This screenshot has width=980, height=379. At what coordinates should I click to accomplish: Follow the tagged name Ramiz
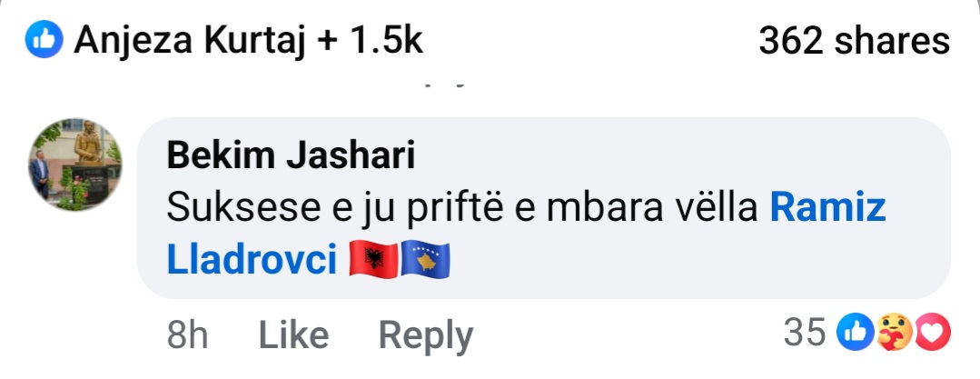pos(827,208)
